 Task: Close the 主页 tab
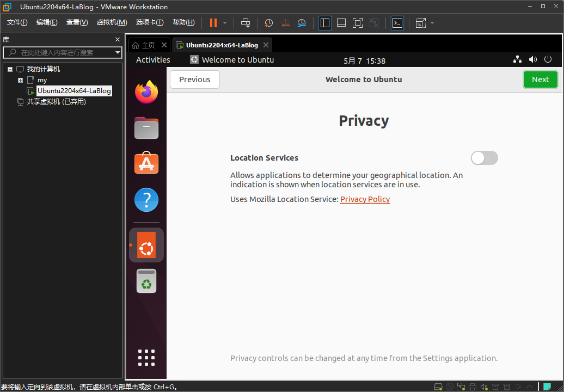click(164, 45)
